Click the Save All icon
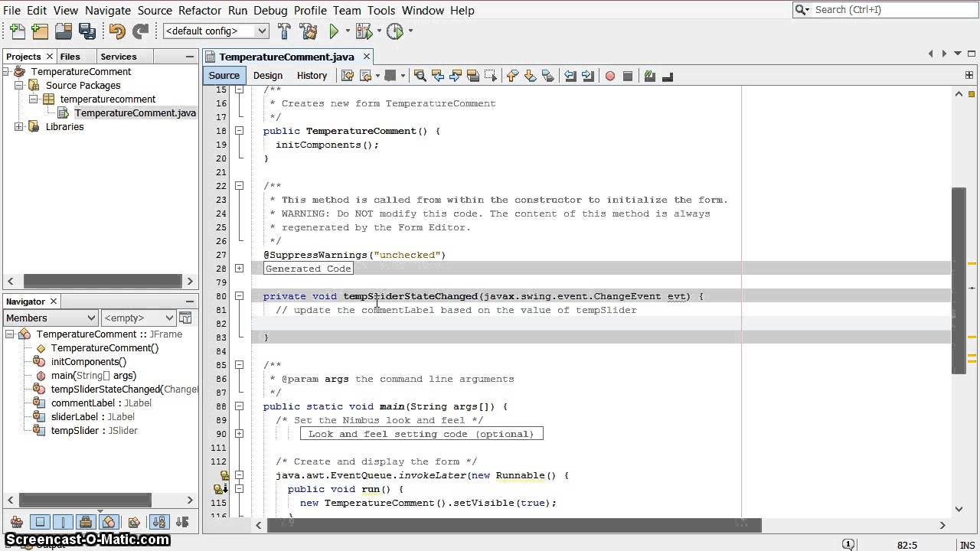The image size is (980, 551). pyautogui.click(x=87, y=31)
